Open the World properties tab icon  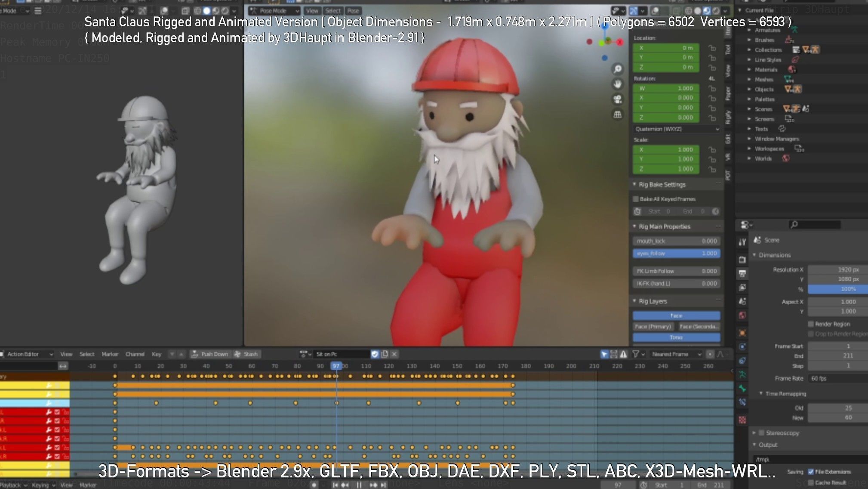[742, 315]
